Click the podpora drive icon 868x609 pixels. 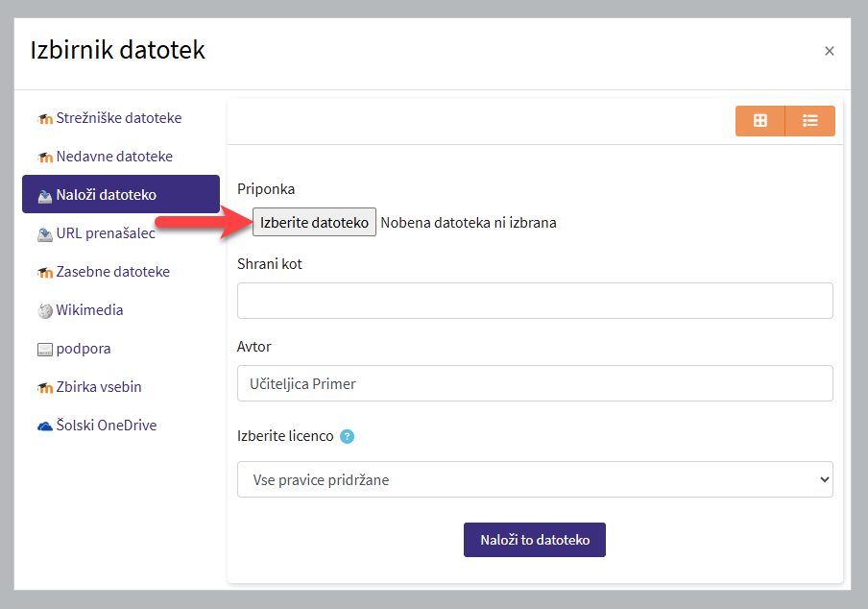pos(45,350)
